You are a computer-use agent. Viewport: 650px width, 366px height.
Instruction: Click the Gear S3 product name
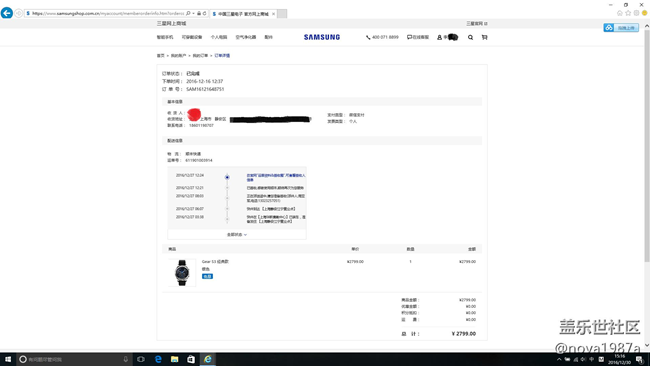coord(215,262)
